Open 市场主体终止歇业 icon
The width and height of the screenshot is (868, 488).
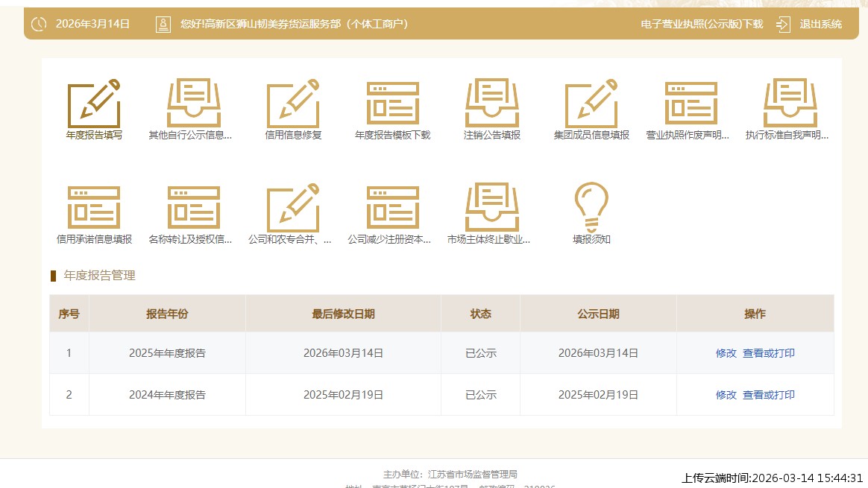point(491,207)
